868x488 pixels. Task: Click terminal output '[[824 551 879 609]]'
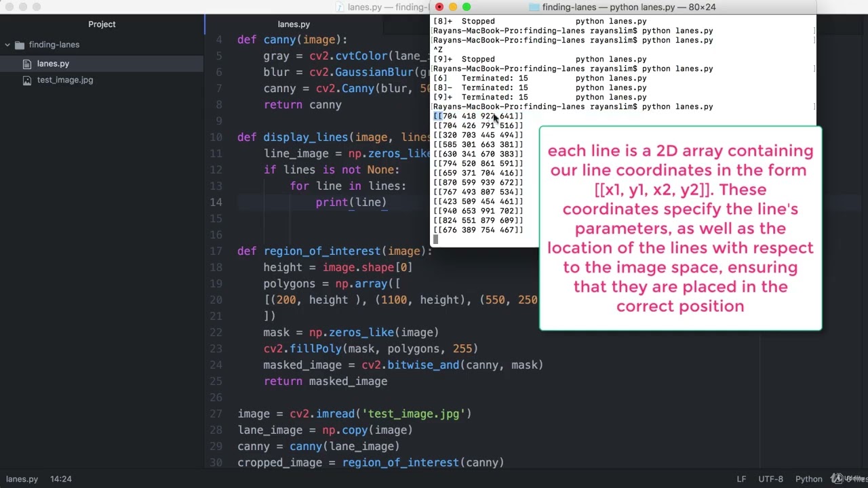tap(478, 220)
